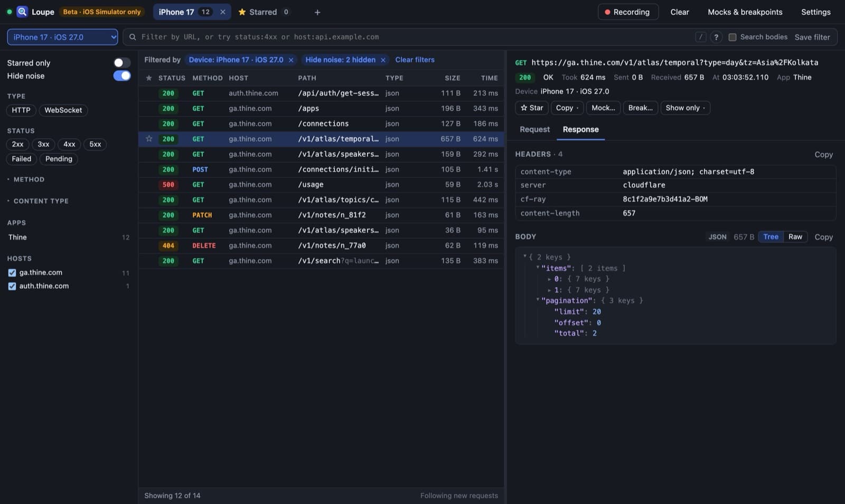845x504 pixels.
Task: Click the star column header icon
Action: tap(149, 78)
